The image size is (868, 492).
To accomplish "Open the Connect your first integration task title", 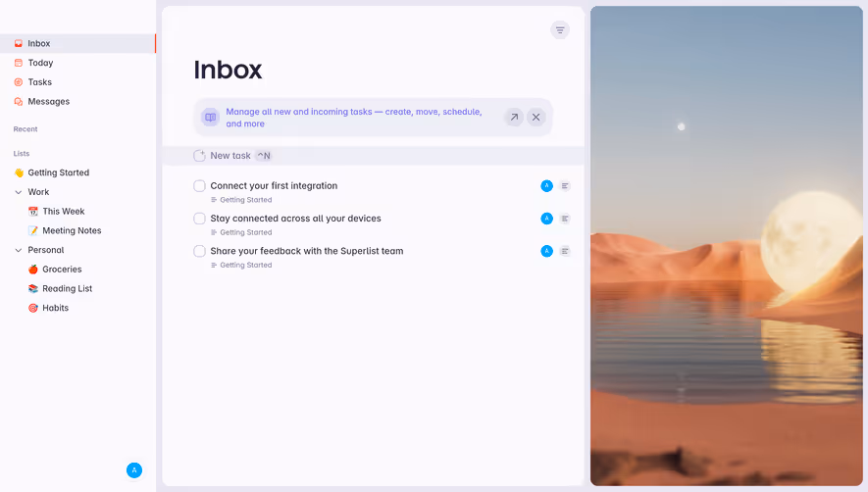I will click(274, 186).
